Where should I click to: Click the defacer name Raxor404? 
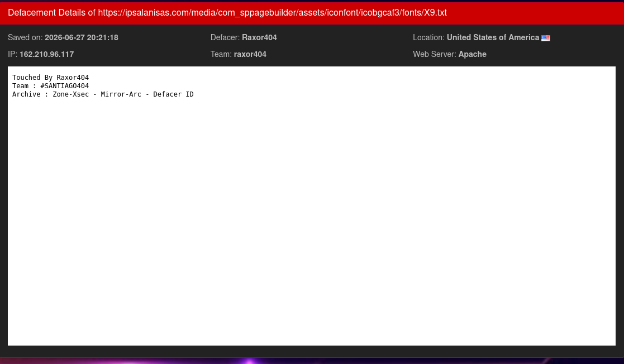(259, 37)
